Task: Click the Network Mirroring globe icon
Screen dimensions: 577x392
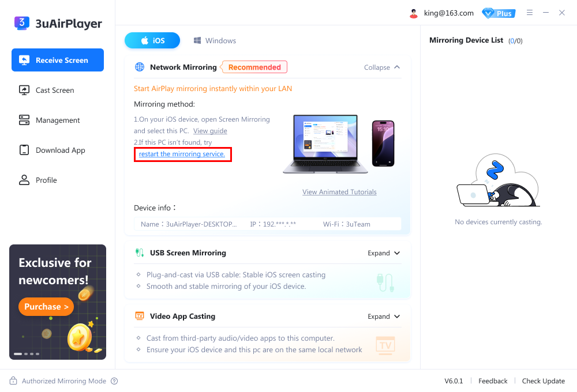Action: click(x=139, y=66)
